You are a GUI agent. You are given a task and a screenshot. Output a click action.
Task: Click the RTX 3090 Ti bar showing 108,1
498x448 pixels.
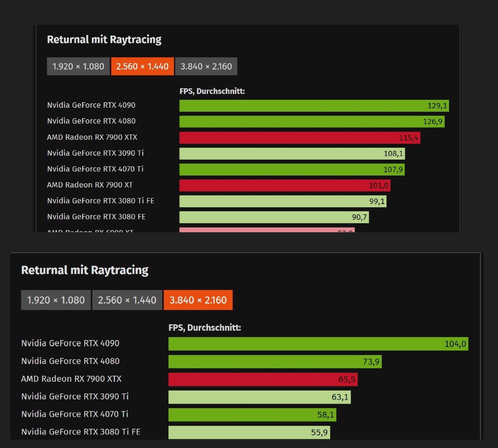click(x=292, y=153)
